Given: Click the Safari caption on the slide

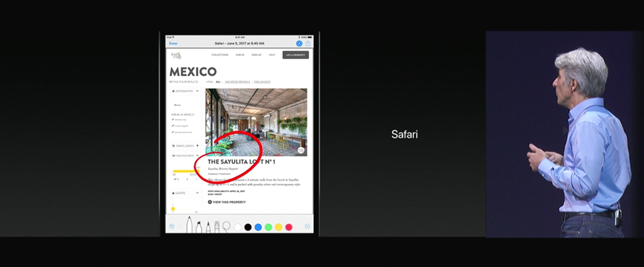Looking at the screenshot, I should coord(404,134).
